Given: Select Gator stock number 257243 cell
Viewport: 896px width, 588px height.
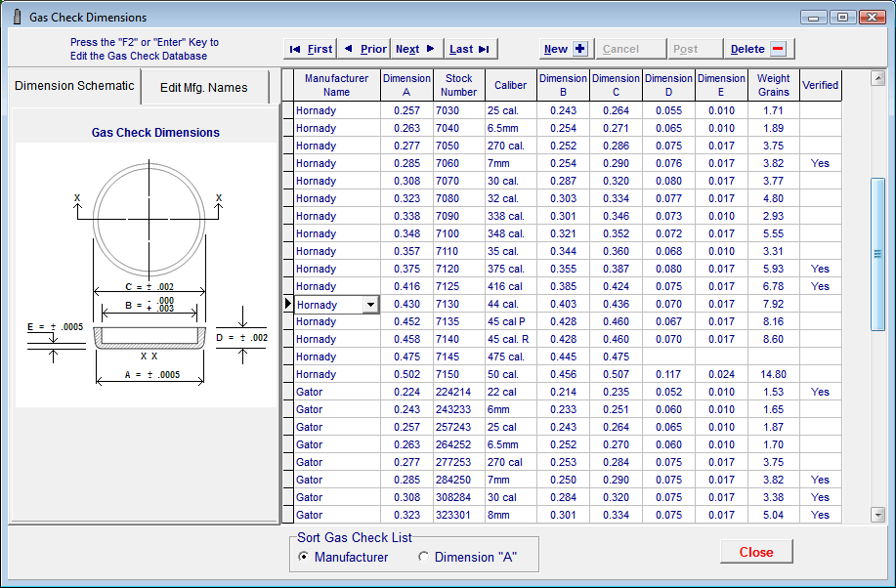Looking at the screenshot, I should coord(459,428).
